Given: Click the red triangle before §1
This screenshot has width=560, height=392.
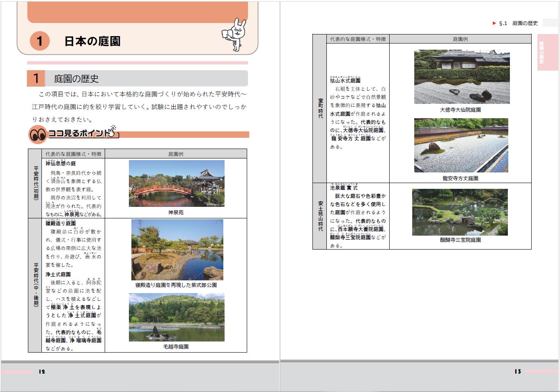Looking at the screenshot, I should click(494, 23).
